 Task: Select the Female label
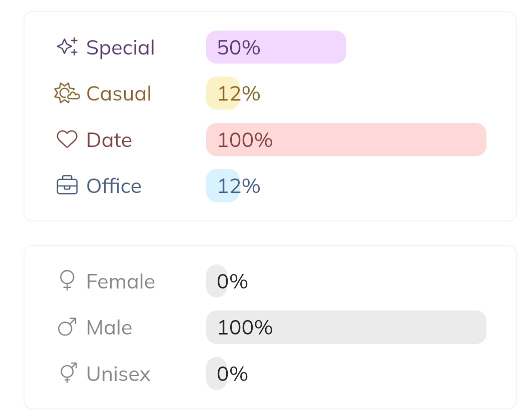121,281
